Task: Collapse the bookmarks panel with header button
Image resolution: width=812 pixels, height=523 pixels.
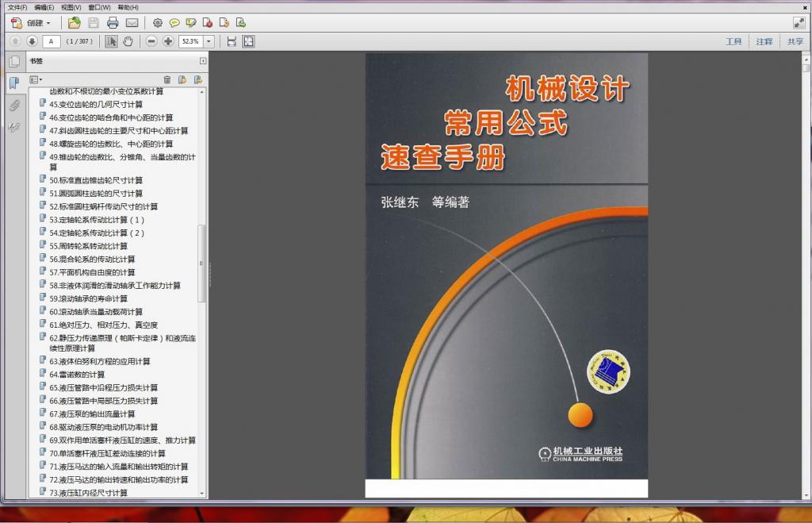Action: pyautogui.click(x=203, y=61)
